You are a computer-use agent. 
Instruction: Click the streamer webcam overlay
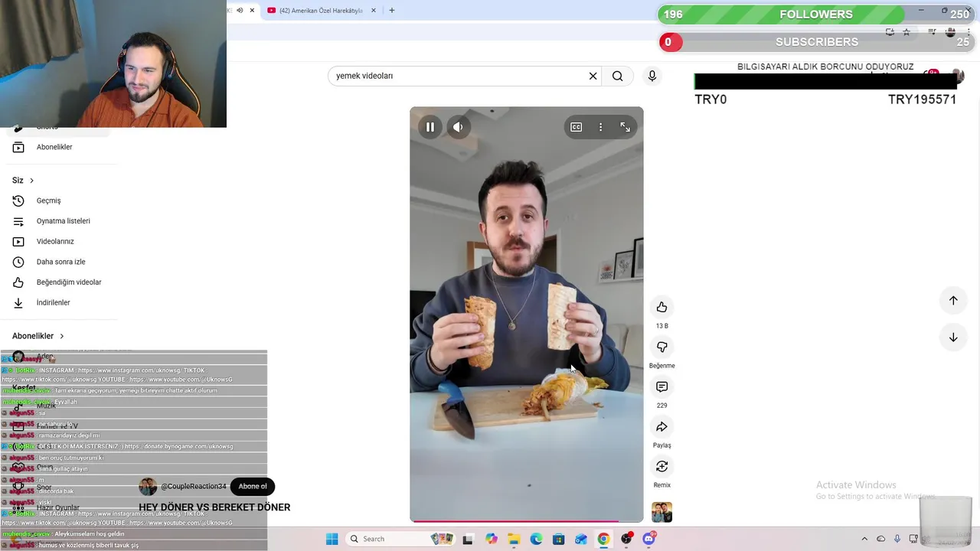[113, 64]
